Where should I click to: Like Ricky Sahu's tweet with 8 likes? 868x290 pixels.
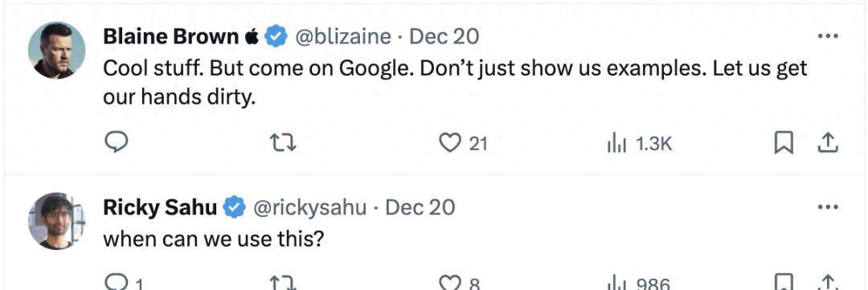point(460,284)
